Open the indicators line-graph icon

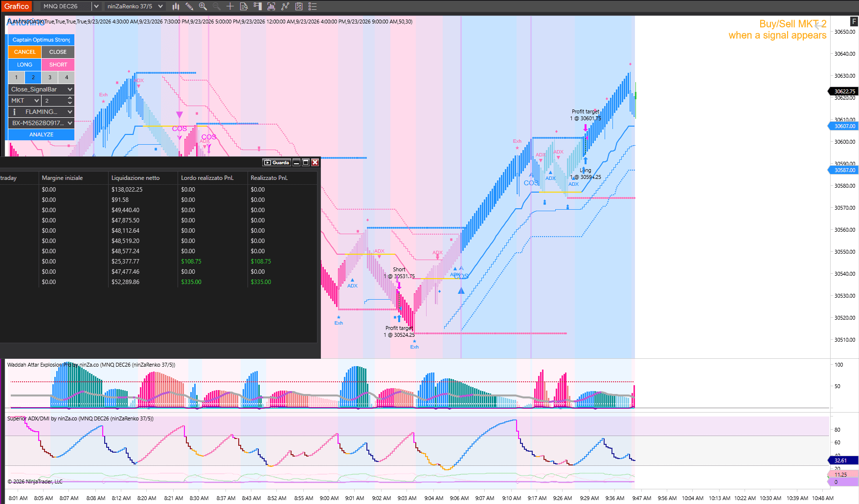285,6
